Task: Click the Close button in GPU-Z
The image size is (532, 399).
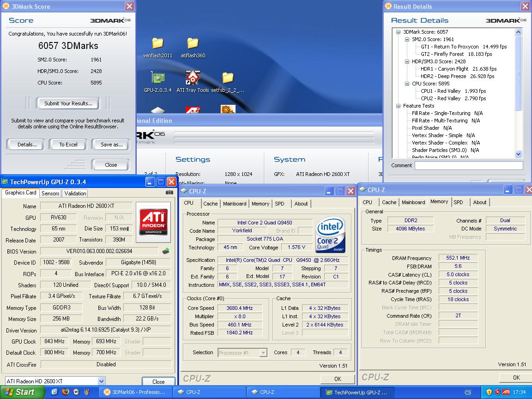Action: tap(158, 381)
